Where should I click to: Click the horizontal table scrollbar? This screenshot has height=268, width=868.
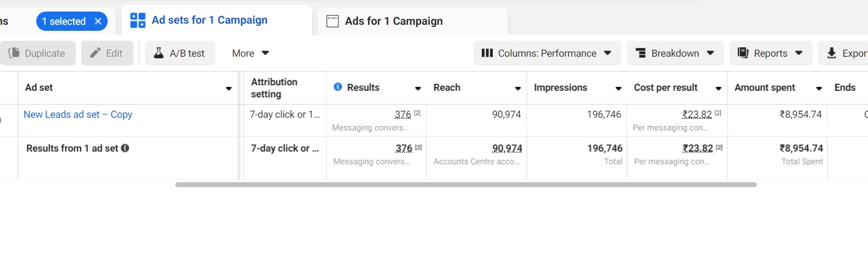coord(466,184)
